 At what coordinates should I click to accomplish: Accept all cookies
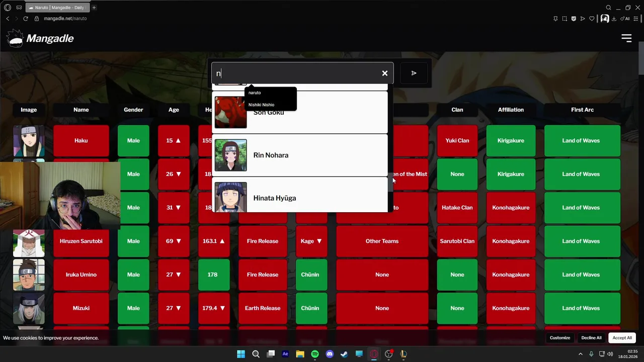coord(622,338)
